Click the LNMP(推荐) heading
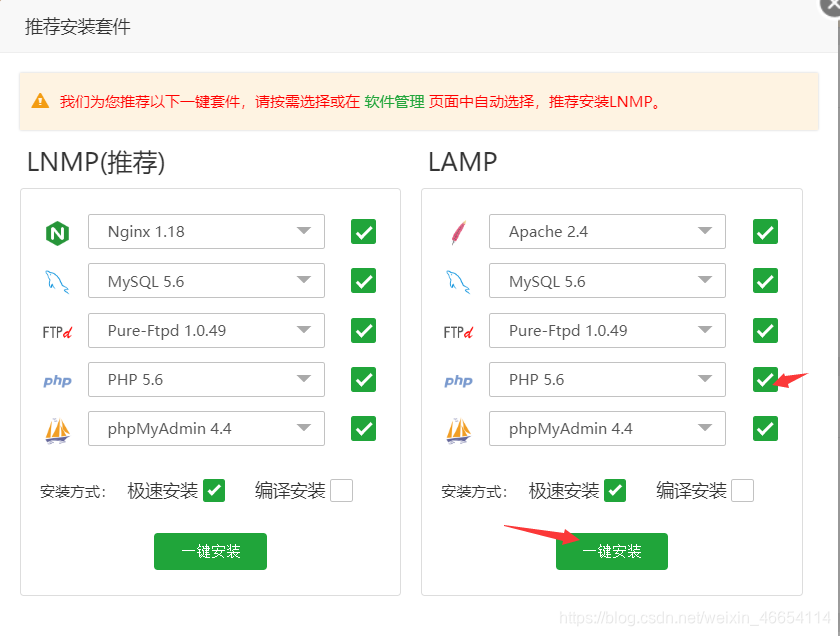Viewport: 840px width, 636px height. (96, 162)
